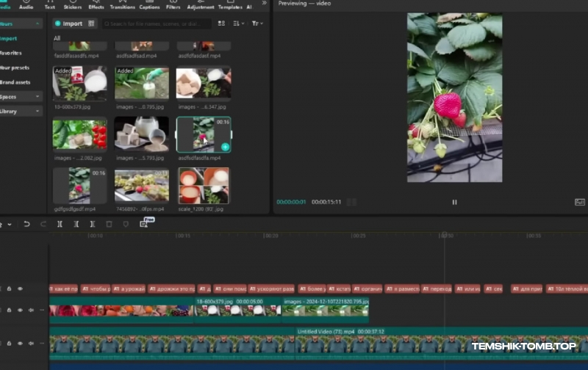Viewport: 588px width, 370px height.
Task: Expand the Spaces section in sidebar
Action: 20,96
